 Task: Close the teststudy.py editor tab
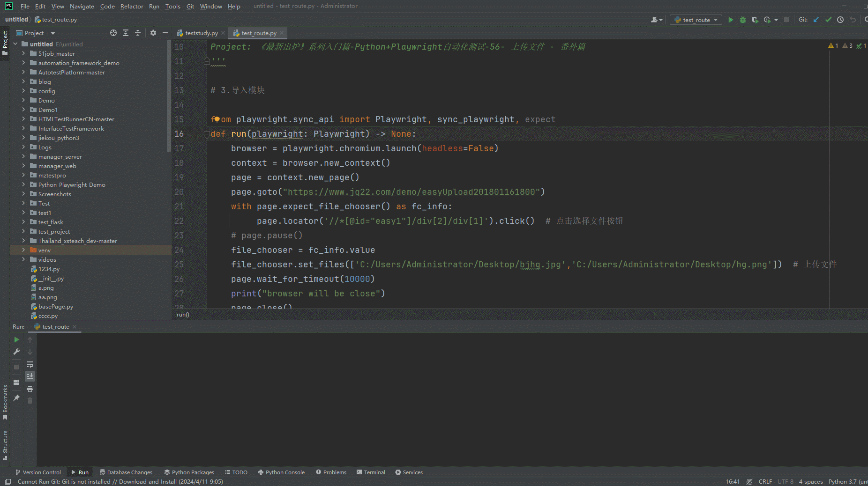(x=223, y=33)
